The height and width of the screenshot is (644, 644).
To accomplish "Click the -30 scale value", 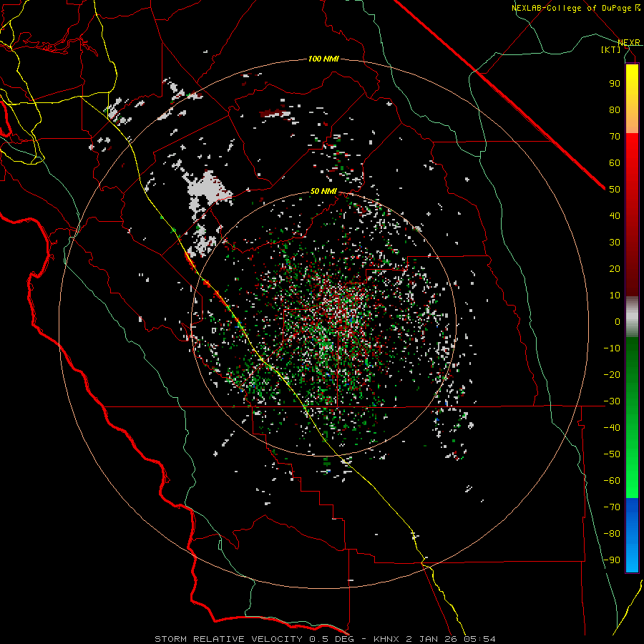I will [612, 401].
